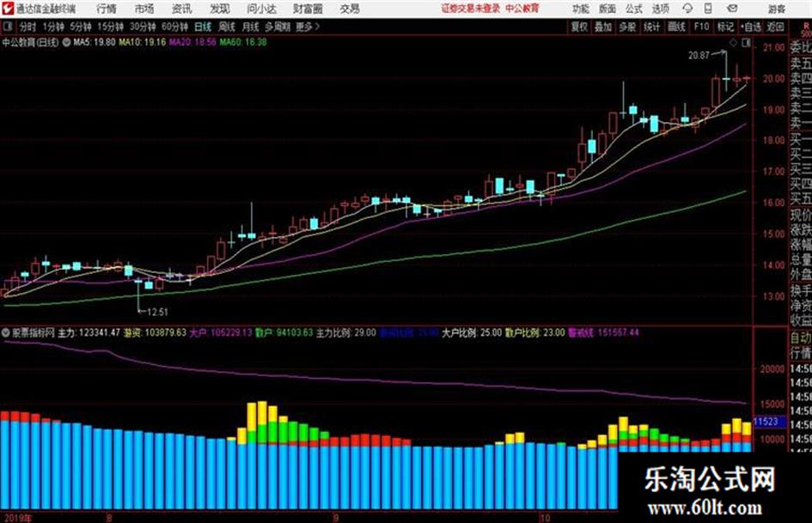Expand the 更多 periods list

[x=308, y=27]
